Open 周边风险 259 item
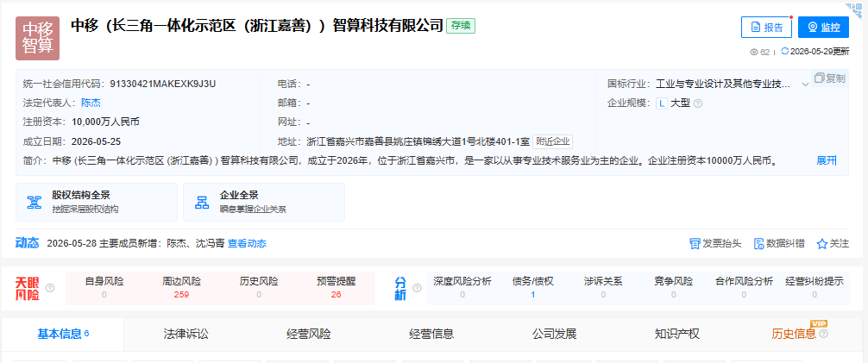Screen dimensions: 868x363 [181, 288]
